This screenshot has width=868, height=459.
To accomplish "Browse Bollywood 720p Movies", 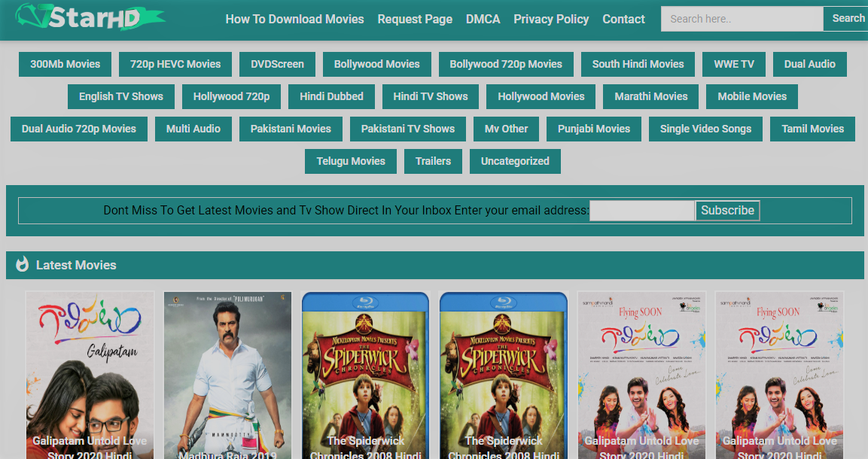I will coord(506,64).
